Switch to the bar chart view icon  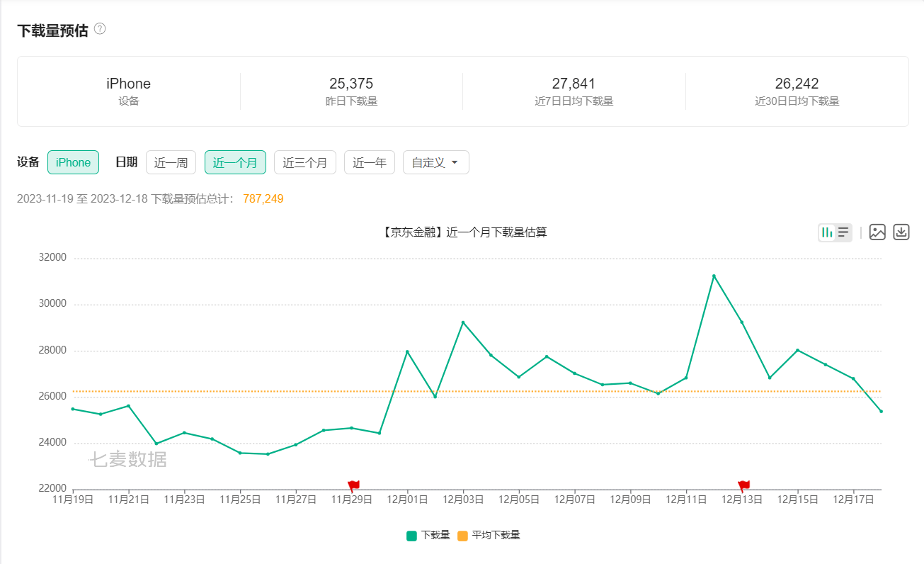[x=827, y=232]
